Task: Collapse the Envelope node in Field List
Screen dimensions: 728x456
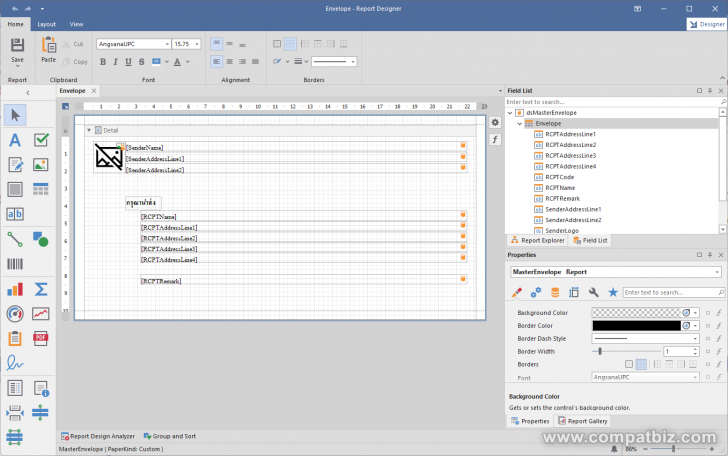Action: 519,124
